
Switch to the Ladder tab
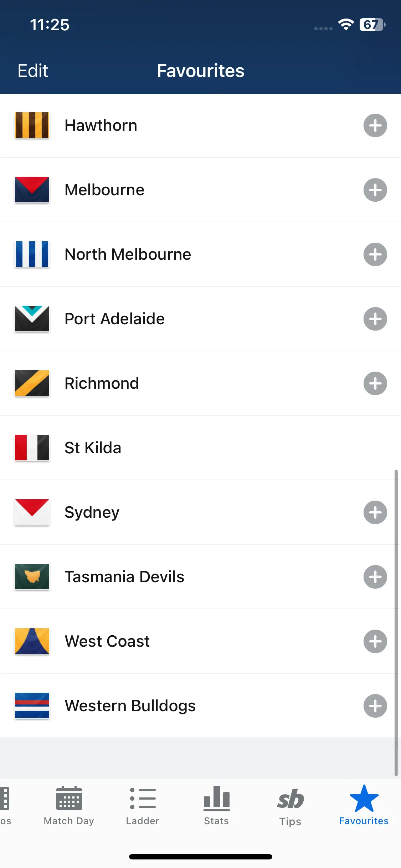pyautogui.click(x=143, y=805)
